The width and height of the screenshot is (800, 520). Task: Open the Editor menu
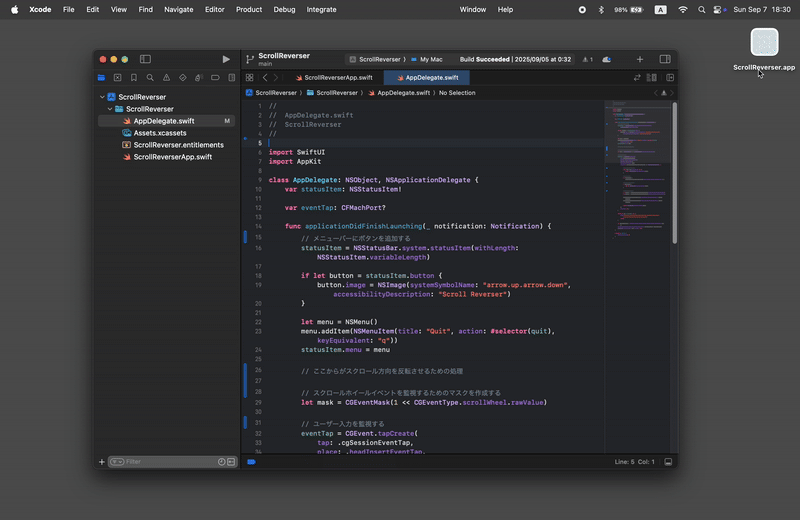[x=214, y=10]
